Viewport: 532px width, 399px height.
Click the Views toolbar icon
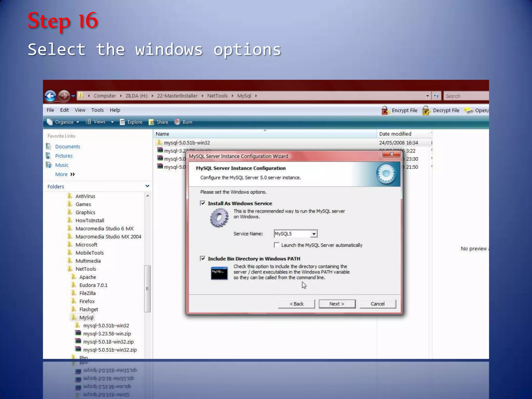pos(89,122)
